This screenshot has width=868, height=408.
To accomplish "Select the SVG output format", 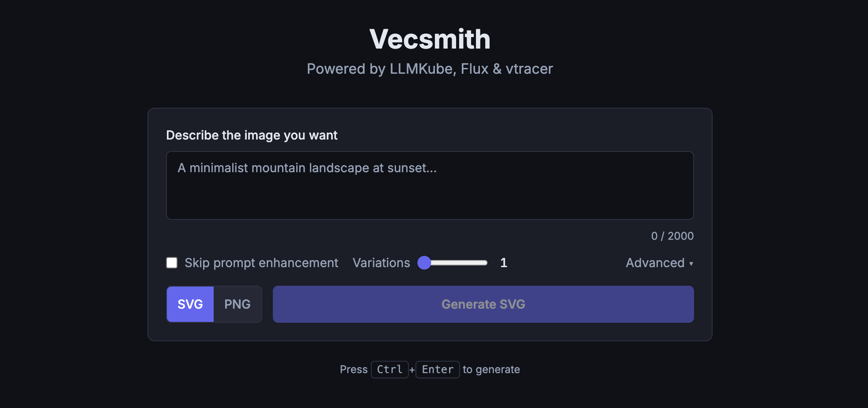I will click(x=190, y=304).
